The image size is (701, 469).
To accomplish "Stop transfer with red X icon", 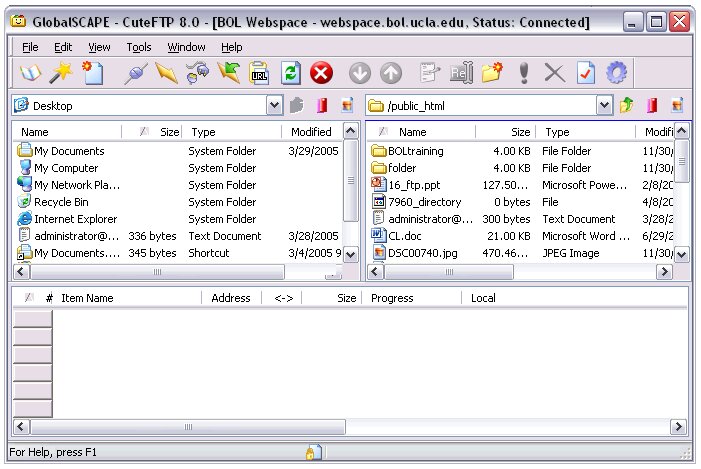I will coord(321,73).
